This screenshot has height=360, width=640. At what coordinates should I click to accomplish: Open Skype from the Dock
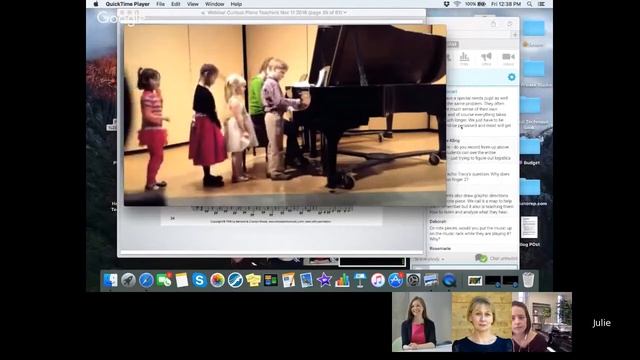tap(199, 280)
